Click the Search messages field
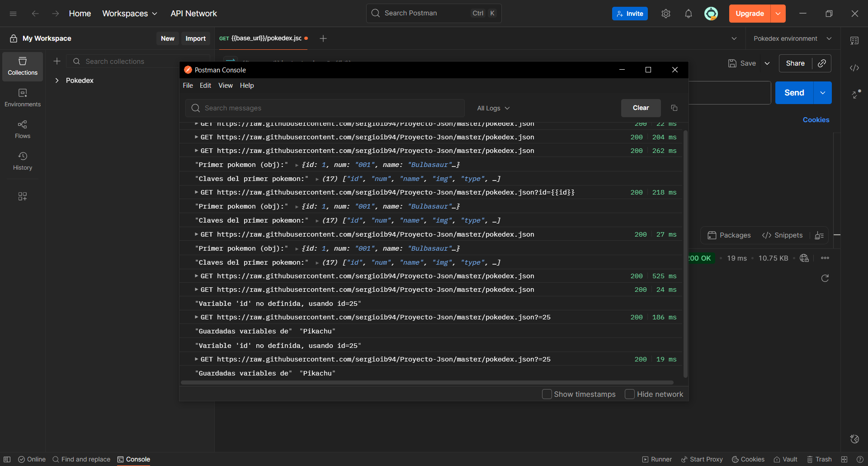 [325, 108]
